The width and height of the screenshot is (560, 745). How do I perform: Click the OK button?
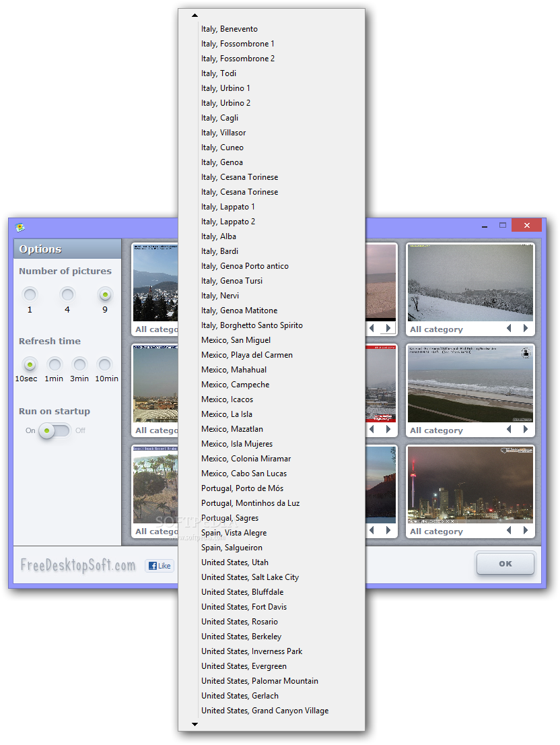[x=505, y=564]
